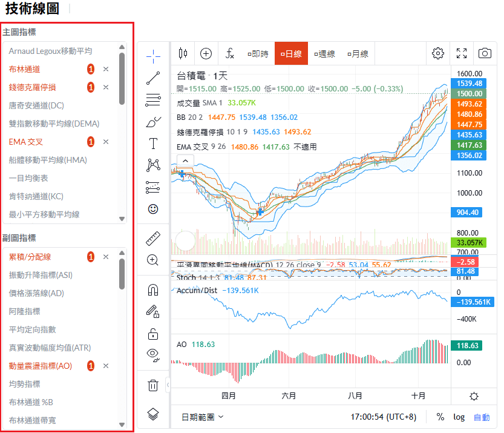This screenshot has height=433, width=504.
Task: Toggle the lock on all drawings
Action: (153, 334)
